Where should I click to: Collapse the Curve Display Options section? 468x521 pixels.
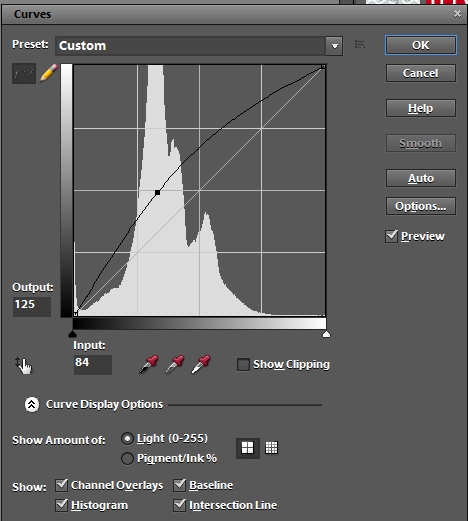tap(32, 405)
